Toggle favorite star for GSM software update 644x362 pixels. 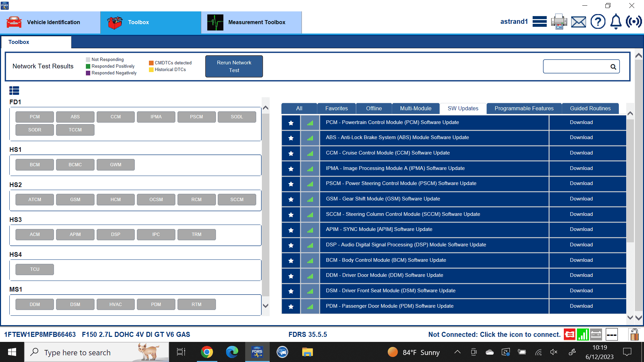click(291, 199)
